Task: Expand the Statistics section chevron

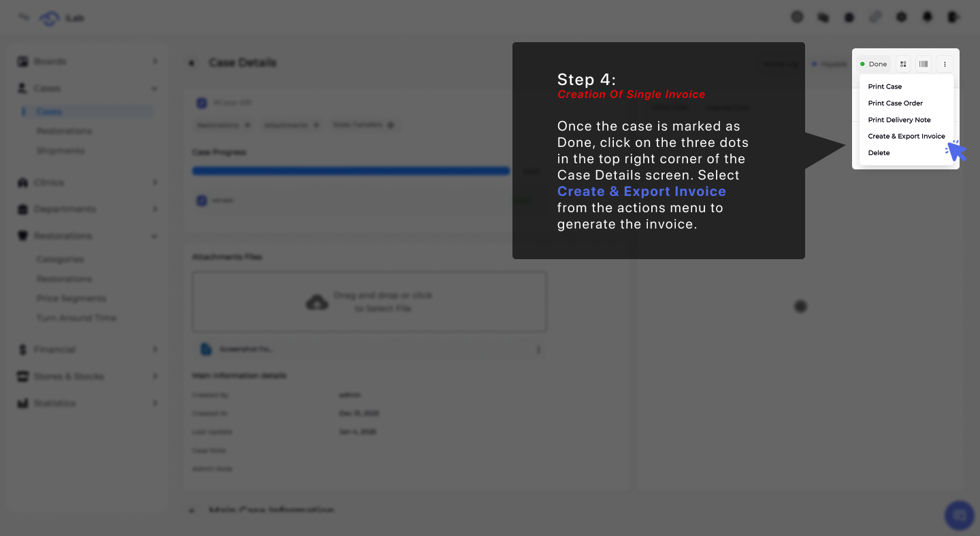Action: click(155, 403)
